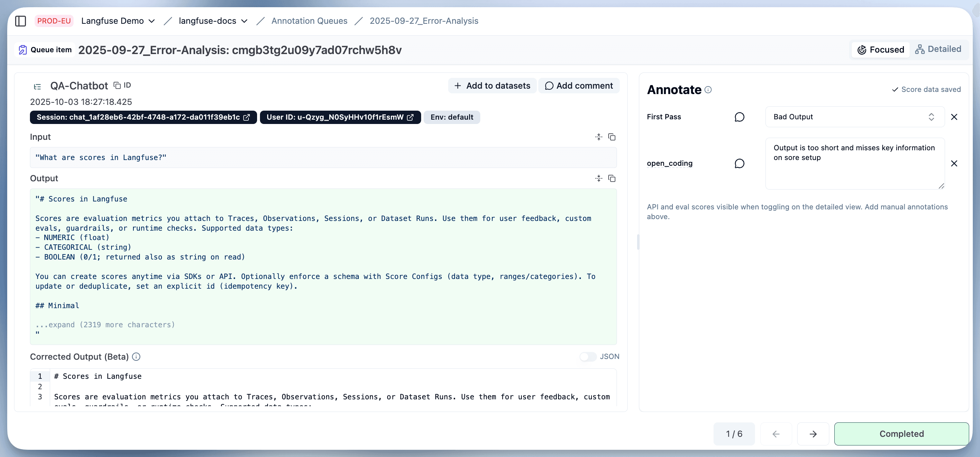Click the 1 / 6 item counter

point(734,434)
